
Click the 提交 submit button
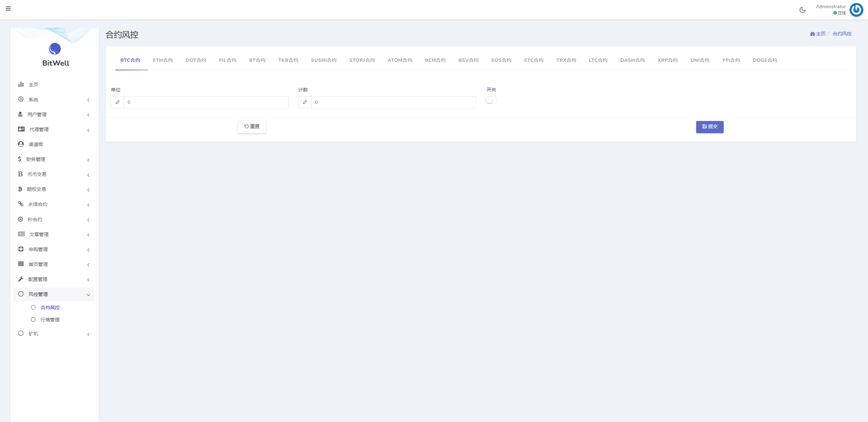[709, 127]
